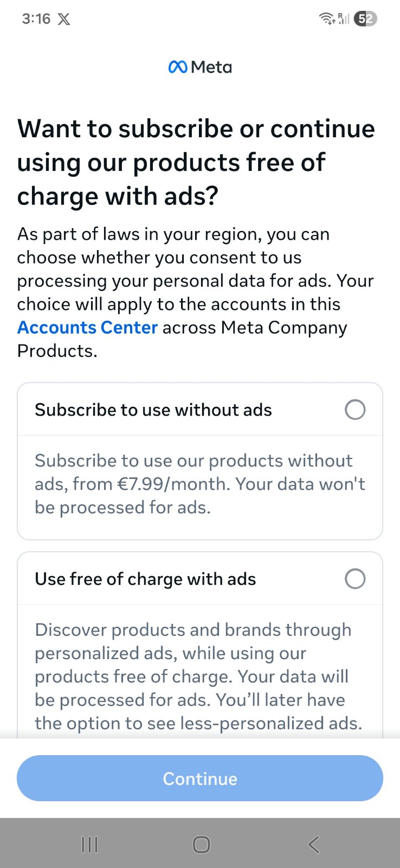Open the Accounts Center link
The image size is (400, 868).
click(x=87, y=328)
